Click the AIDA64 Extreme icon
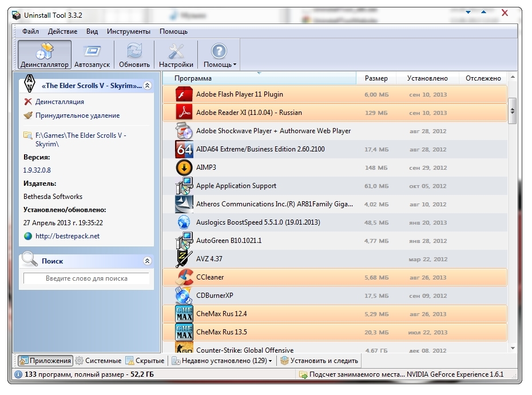 click(184, 149)
